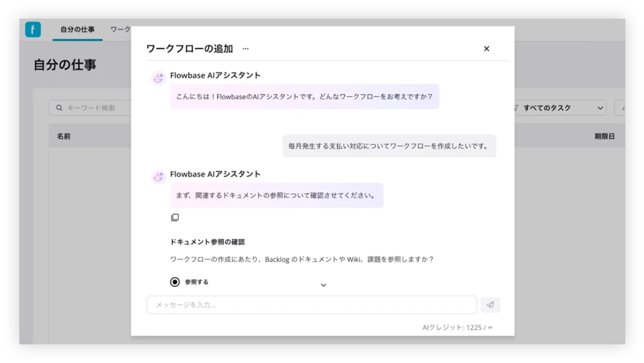Click the Flowbase logo icon
This screenshot has width=644, height=363.
(x=33, y=29)
